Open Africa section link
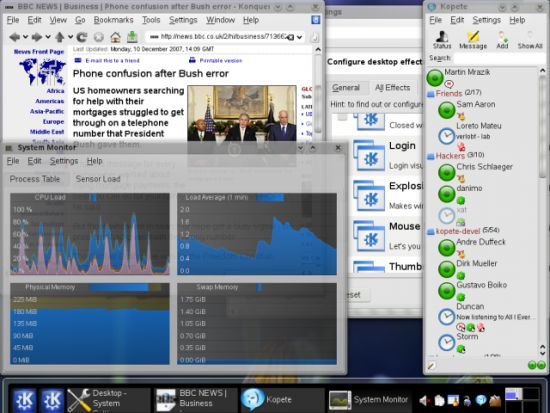550x413 pixels. click(x=55, y=91)
